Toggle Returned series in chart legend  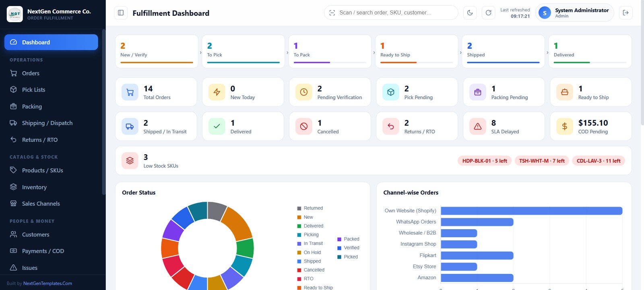(x=310, y=208)
